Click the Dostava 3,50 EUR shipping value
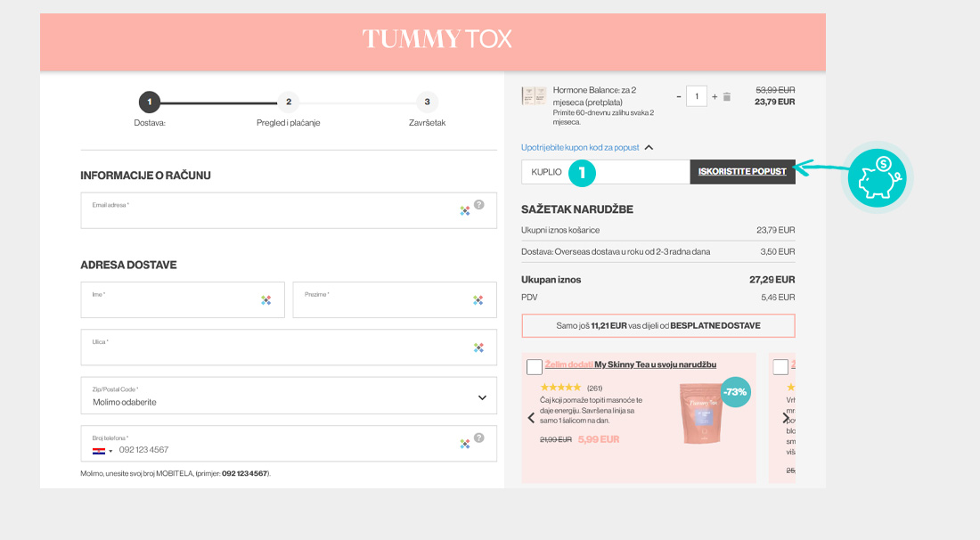Screen dimensions: 980x540 point(778,251)
